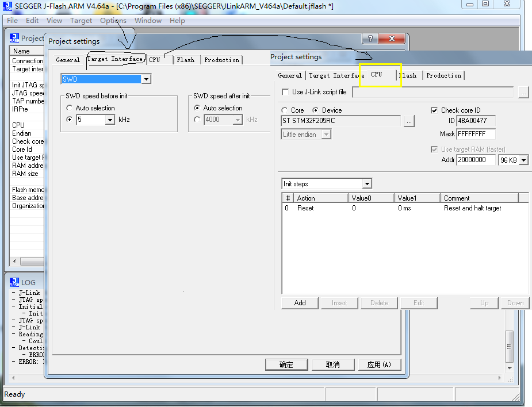Enable Use J-Link script file checkbox

[285, 92]
